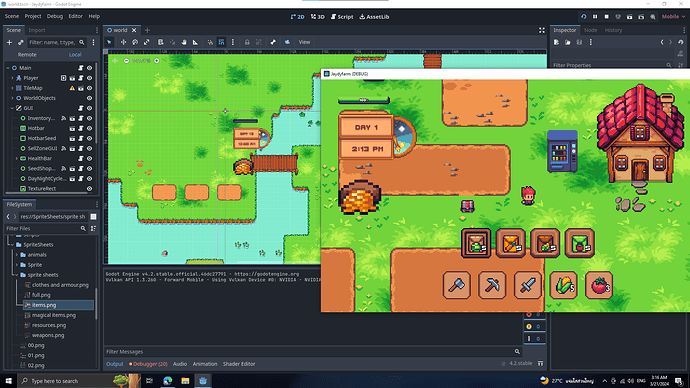This screenshot has height=388, width=690.
Task: Click the Filter Files input field
Action: coord(46,228)
